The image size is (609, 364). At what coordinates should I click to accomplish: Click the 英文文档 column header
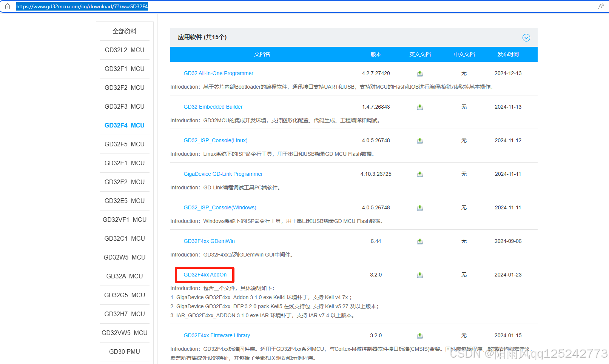click(420, 54)
